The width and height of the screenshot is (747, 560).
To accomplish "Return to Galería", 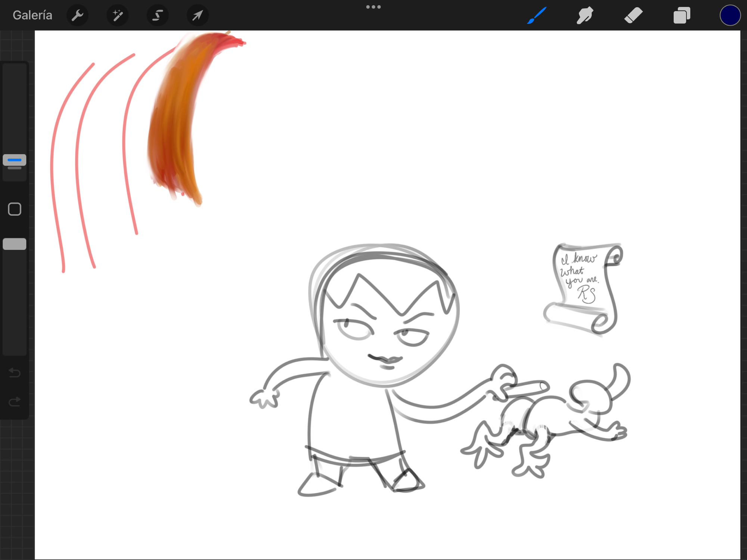I will tap(32, 15).
